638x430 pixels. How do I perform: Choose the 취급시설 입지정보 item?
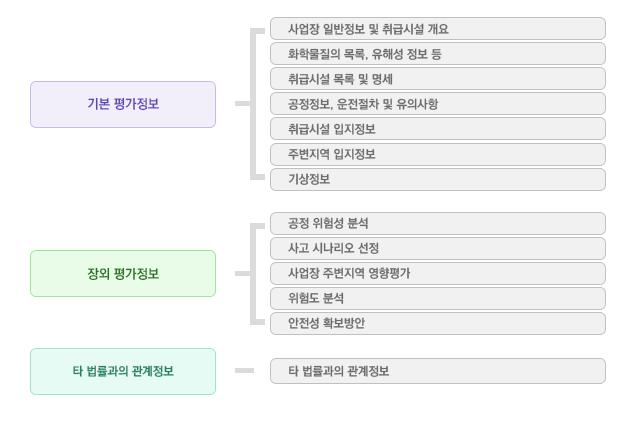[438, 129]
